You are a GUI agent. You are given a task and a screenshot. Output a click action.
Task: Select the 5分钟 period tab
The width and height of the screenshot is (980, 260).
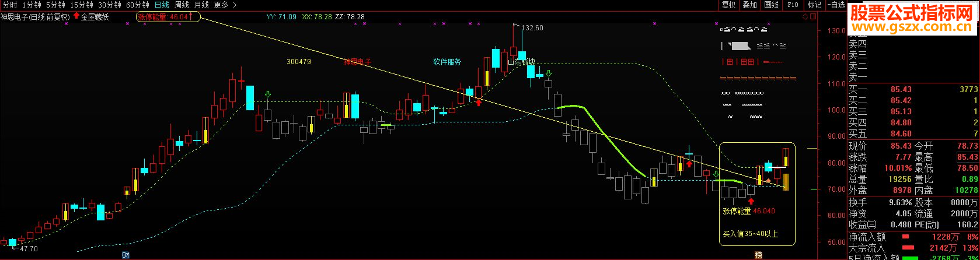coord(55,5)
